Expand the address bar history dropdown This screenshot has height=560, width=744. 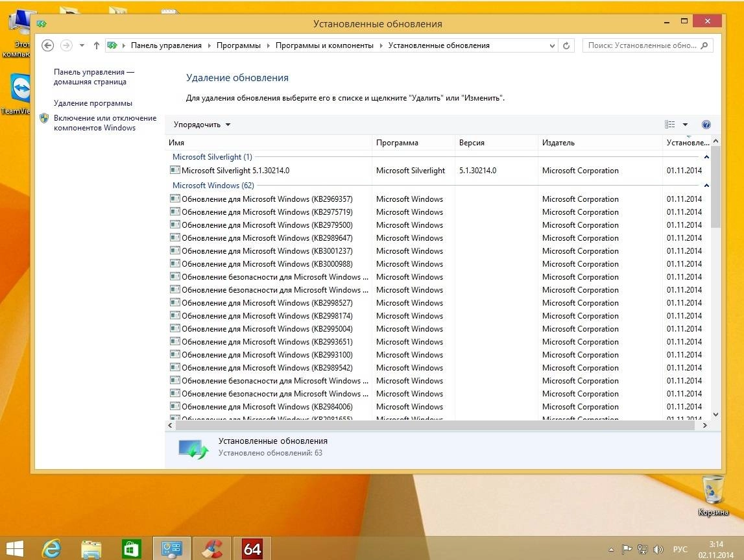pyautogui.click(x=552, y=45)
